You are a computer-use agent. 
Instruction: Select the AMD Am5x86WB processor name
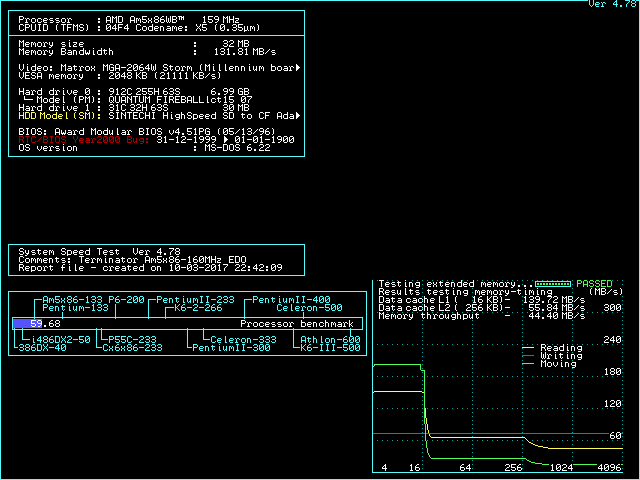pos(145,20)
